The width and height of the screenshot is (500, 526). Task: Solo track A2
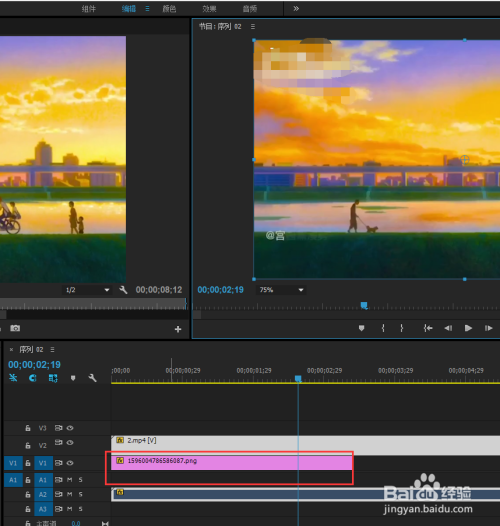point(81,494)
